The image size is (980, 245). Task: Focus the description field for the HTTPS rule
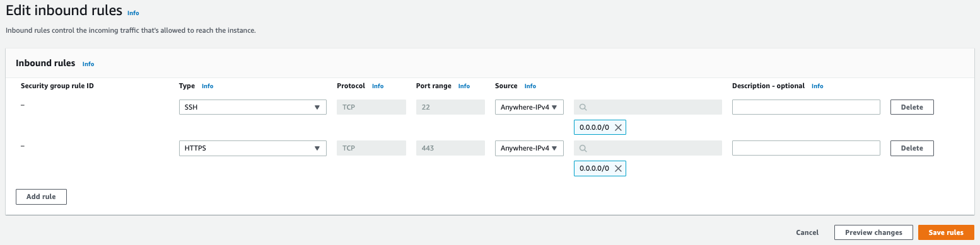pos(806,148)
